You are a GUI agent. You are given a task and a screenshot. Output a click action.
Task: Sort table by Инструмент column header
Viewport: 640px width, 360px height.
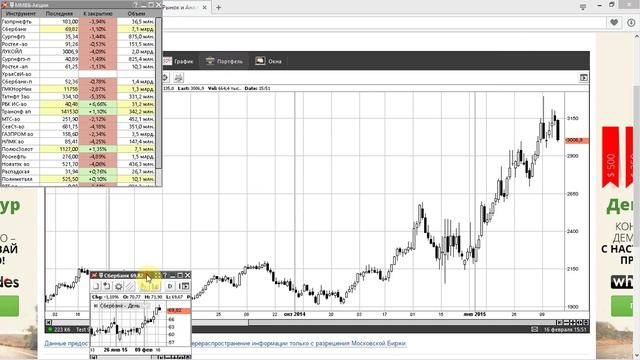coord(20,13)
